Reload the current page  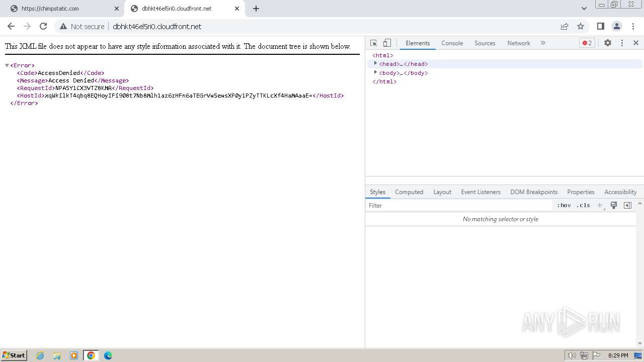[43, 26]
